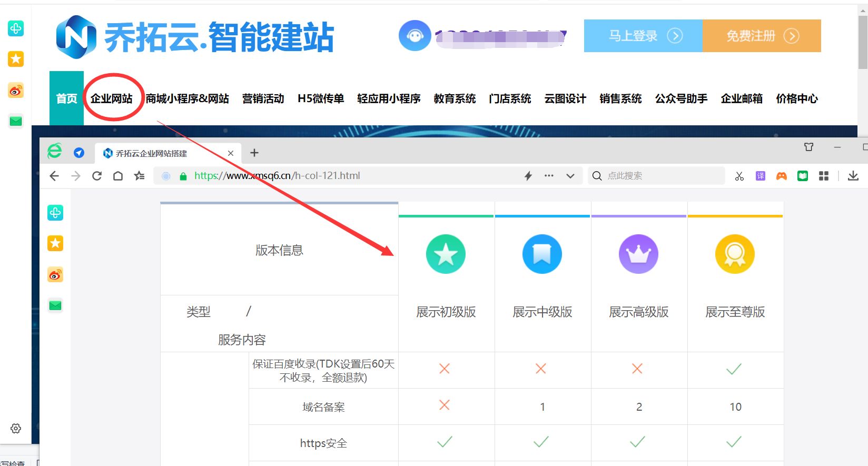Image resolution: width=868 pixels, height=466 pixels.
Task: Click the green padlock security icon
Action: (x=183, y=176)
